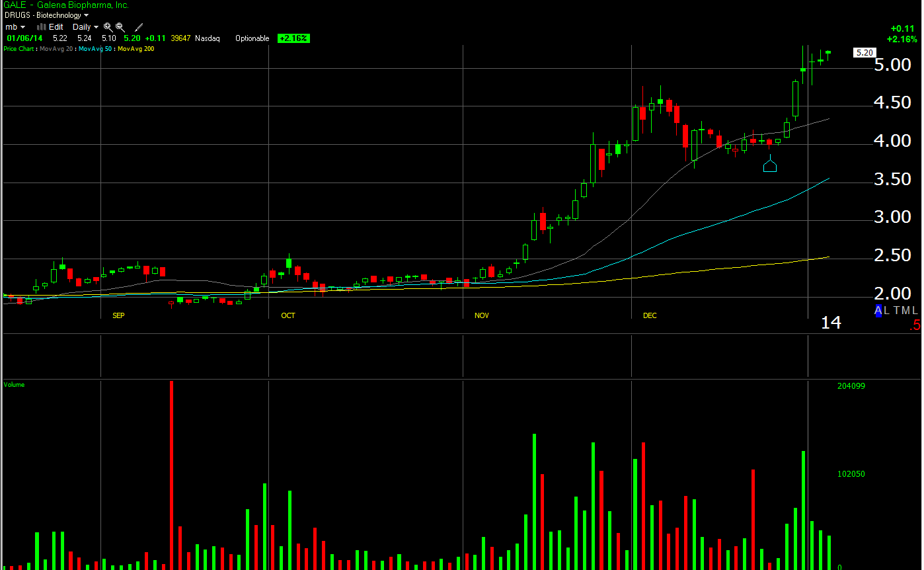Open the Daily timeframe dropdown
924x570 pixels.
point(85,27)
